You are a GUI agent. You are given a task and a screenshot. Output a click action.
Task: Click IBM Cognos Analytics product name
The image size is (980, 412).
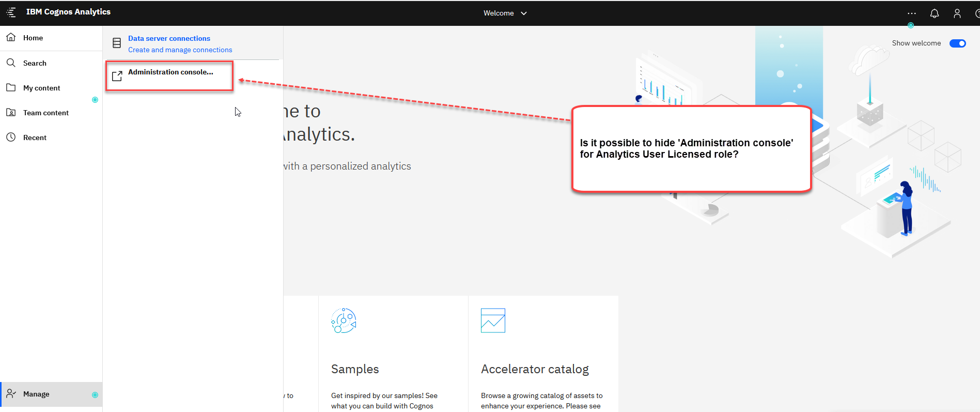pos(68,12)
